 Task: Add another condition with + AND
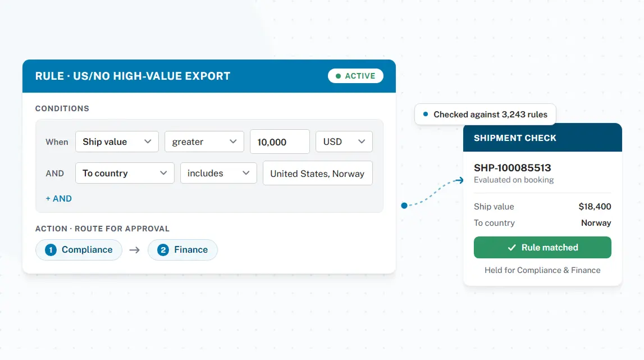[x=58, y=198]
